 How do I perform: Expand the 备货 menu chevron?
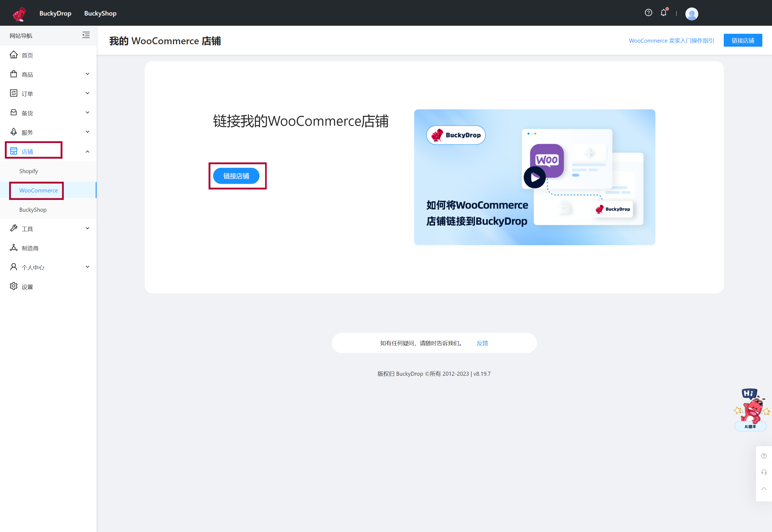[x=87, y=113]
